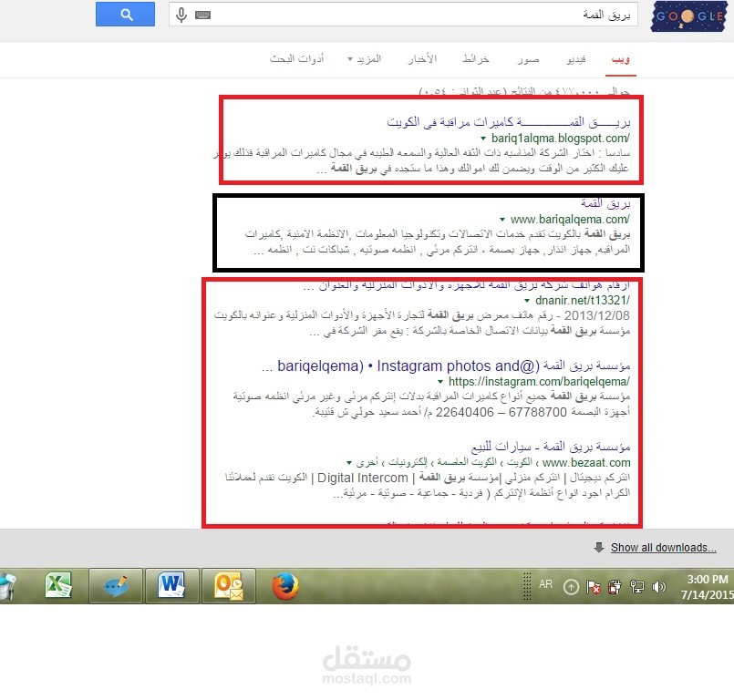Select the ويب tab
734x700 pixels.
(620, 59)
